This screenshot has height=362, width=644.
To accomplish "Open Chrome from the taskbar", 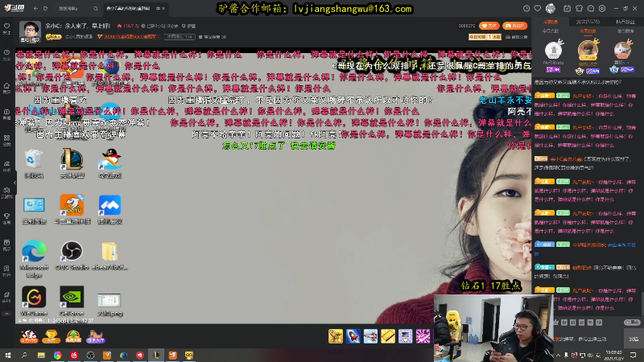I will tap(57, 355).
